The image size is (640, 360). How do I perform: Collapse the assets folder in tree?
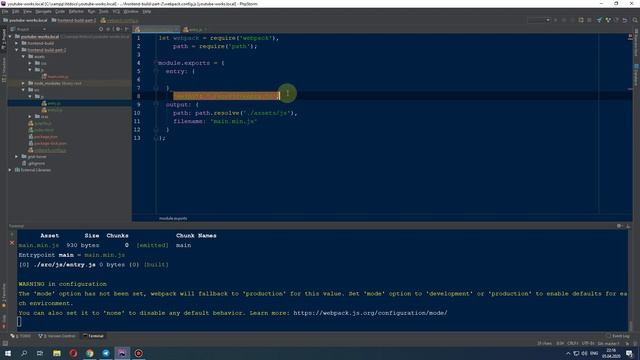pos(24,57)
